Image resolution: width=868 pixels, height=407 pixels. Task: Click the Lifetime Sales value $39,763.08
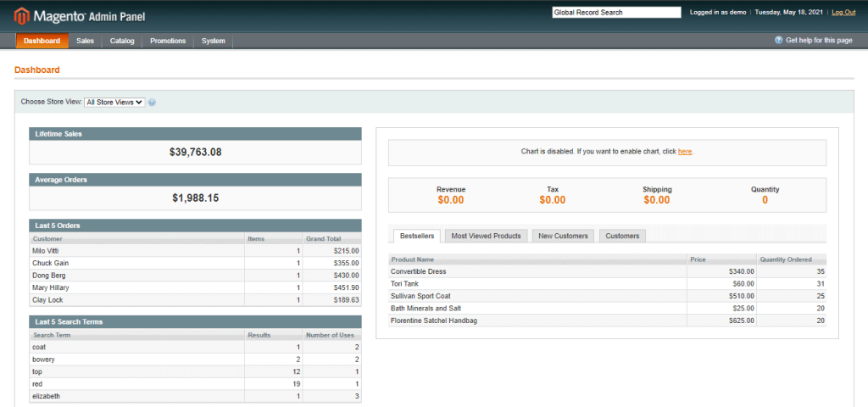coord(196,153)
